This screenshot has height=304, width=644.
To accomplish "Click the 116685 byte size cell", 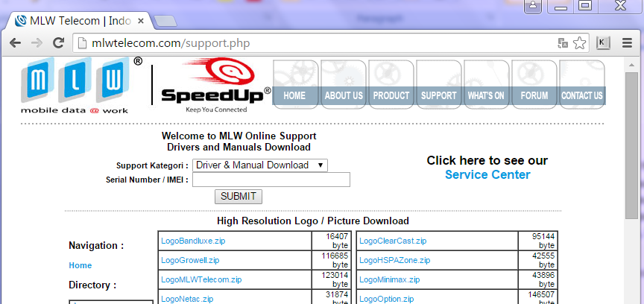I will coord(332,260).
